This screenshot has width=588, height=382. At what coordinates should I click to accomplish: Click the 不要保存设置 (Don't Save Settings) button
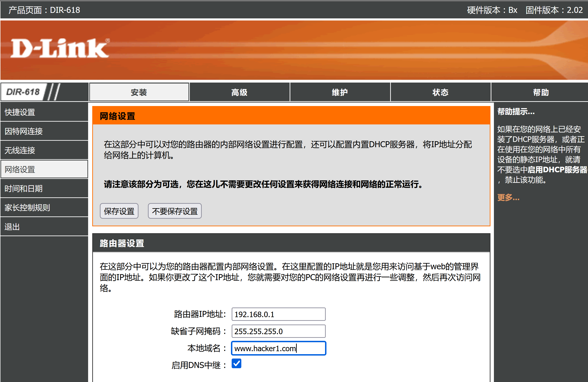click(175, 211)
